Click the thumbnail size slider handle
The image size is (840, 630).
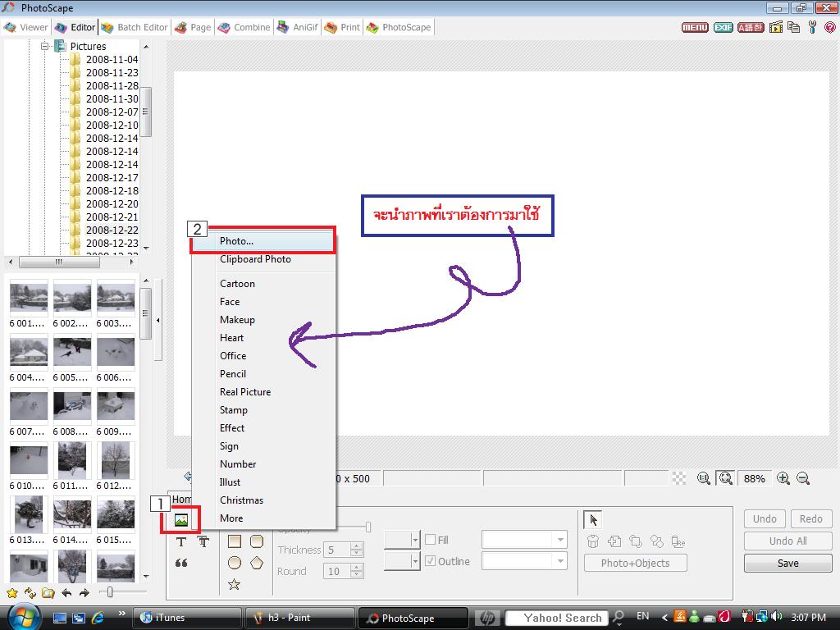110,592
